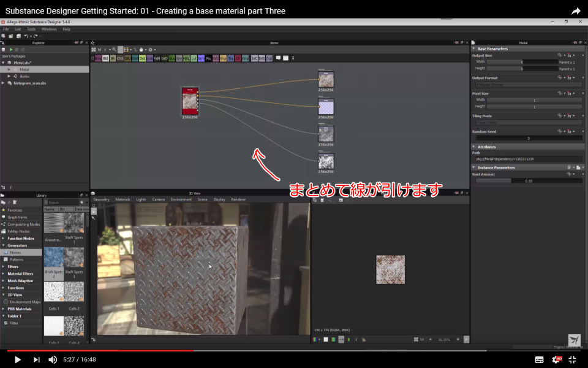The height and width of the screenshot is (368, 588).
Task: Add an SVG node from the toolbar
Action: pos(216,58)
